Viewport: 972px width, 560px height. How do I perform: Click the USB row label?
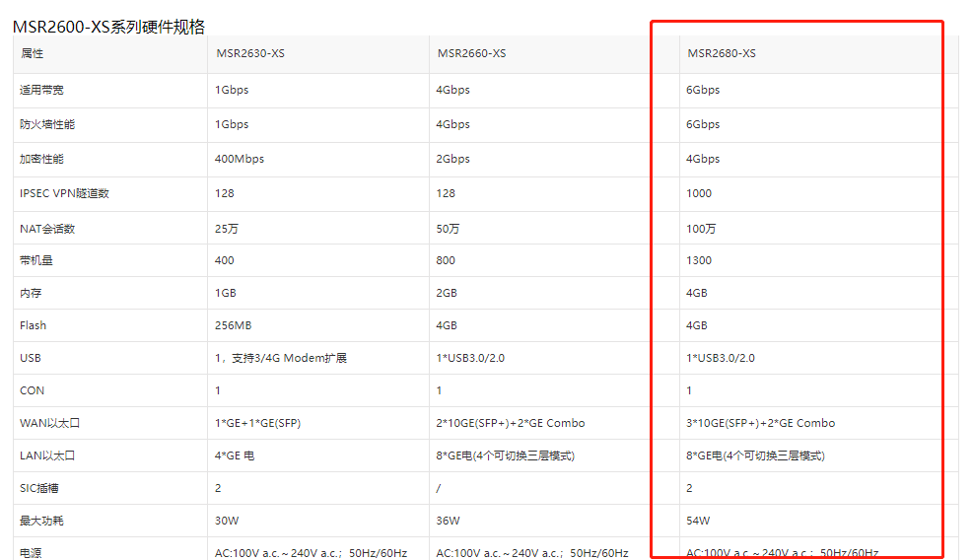(31, 358)
